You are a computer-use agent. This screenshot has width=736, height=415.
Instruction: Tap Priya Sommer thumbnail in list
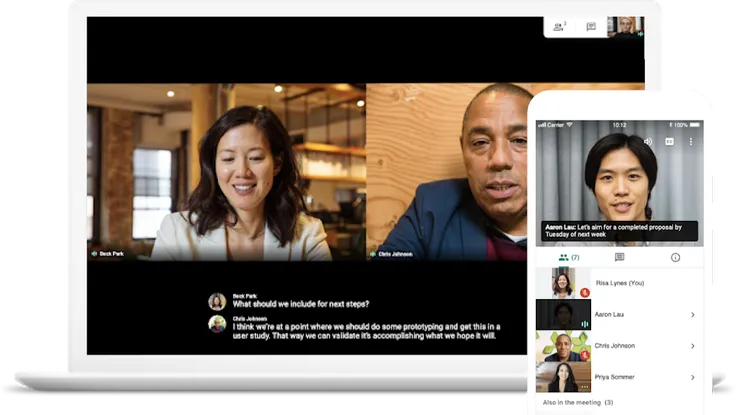tap(563, 377)
